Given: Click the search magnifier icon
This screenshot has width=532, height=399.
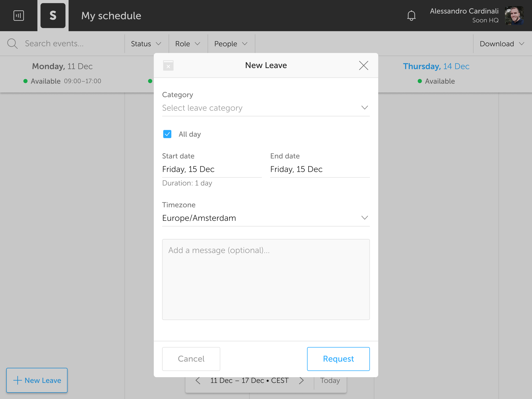Looking at the screenshot, I should 12,44.
